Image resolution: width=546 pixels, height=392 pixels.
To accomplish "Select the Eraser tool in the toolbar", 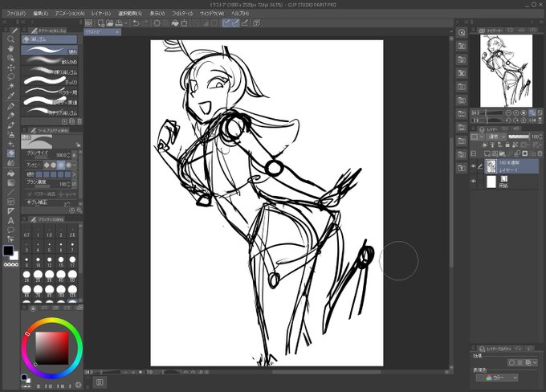I will pyautogui.click(x=10, y=153).
